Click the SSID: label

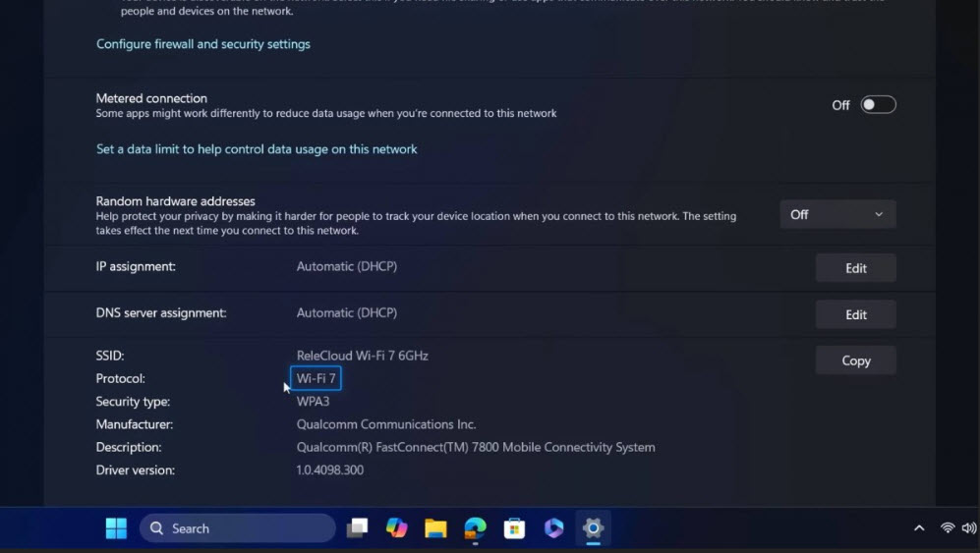[109, 356]
